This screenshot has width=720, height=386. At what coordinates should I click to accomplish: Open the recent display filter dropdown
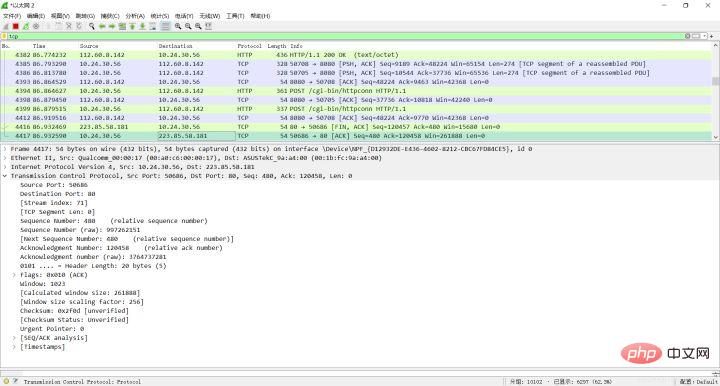(705, 36)
